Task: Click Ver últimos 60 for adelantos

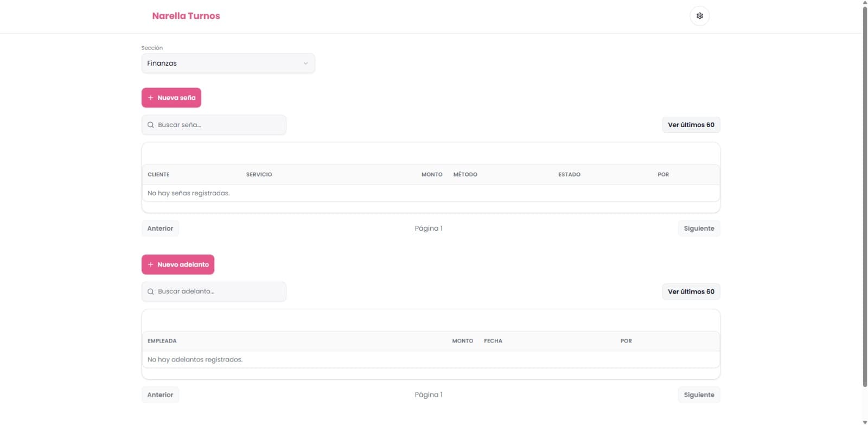Action: (691, 291)
